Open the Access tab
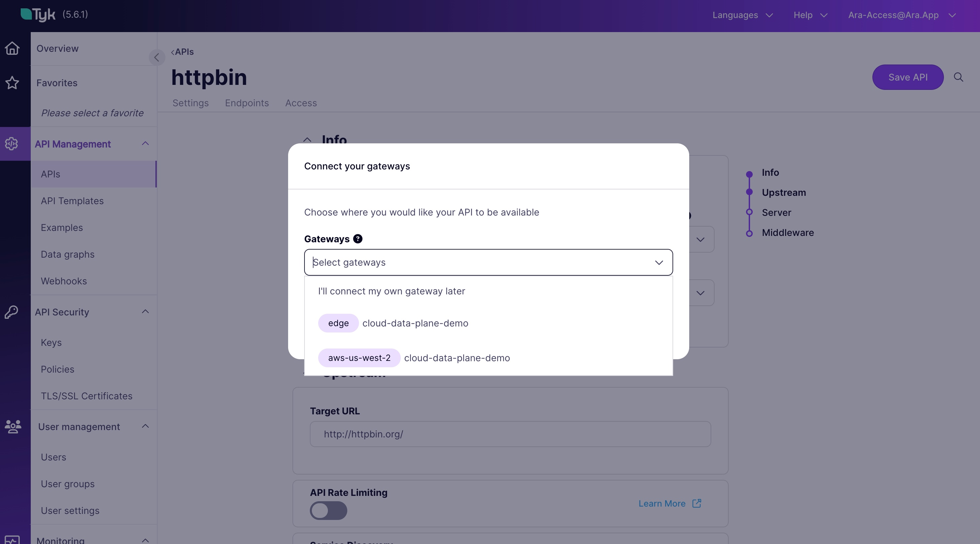 tap(300, 103)
